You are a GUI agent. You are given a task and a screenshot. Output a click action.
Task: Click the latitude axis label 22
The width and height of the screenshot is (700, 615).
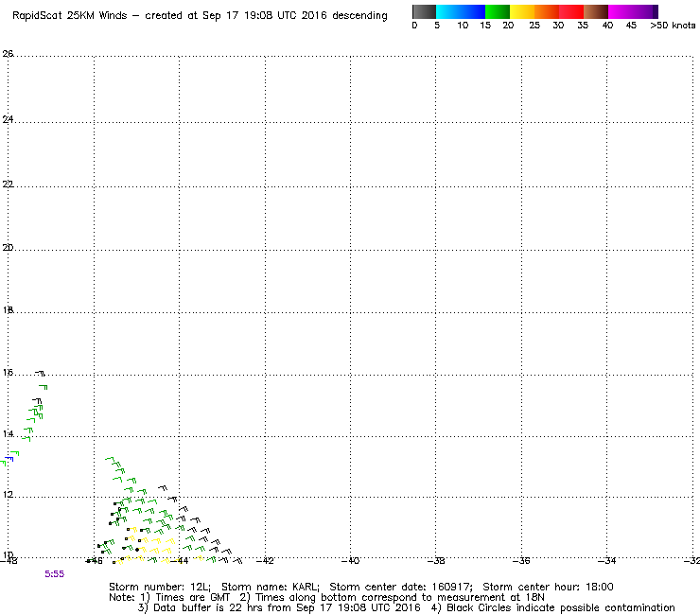pyautogui.click(x=8, y=184)
